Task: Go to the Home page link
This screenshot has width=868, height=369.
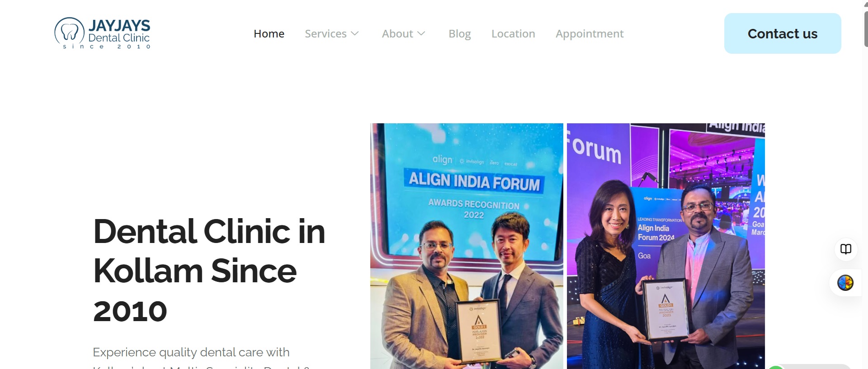Action: pyautogui.click(x=269, y=33)
